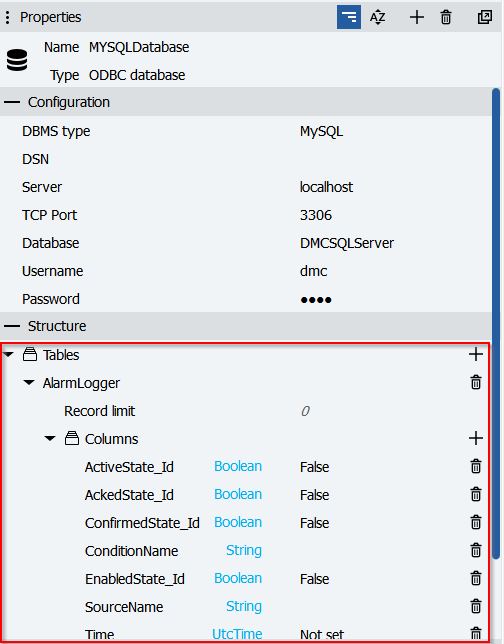Click the trash icon in Properties header
The width and height of the screenshot is (504, 644).
(x=446, y=17)
